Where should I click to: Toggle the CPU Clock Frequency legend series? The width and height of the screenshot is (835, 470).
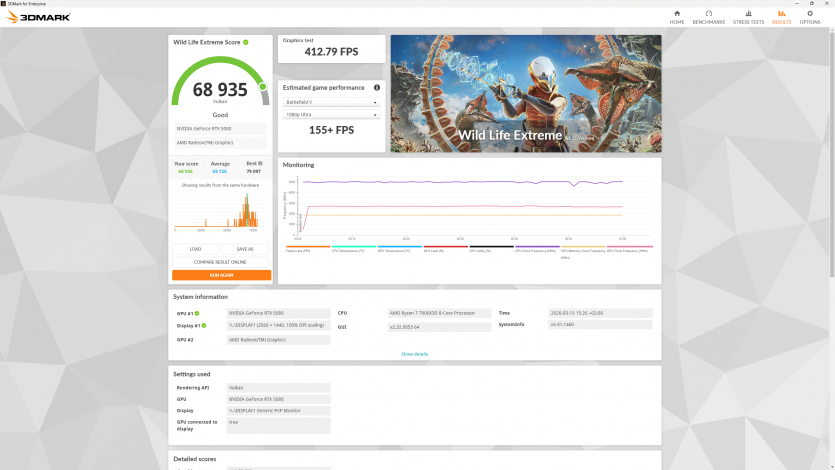(x=536, y=250)
